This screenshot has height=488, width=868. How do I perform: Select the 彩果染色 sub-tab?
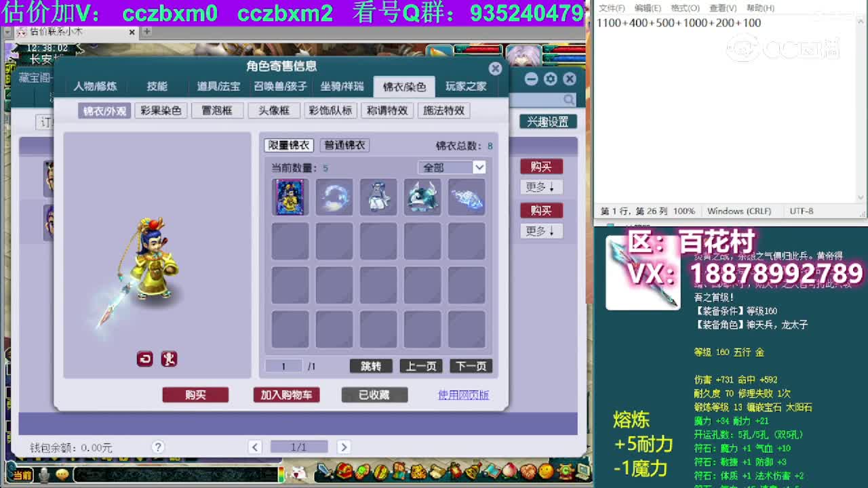tap(161, 110)
